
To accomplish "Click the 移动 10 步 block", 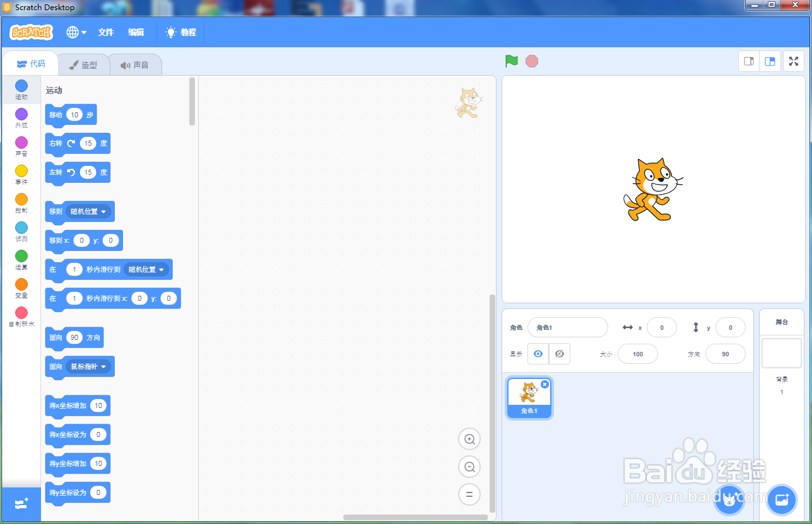I will click(x=71, y=115).
